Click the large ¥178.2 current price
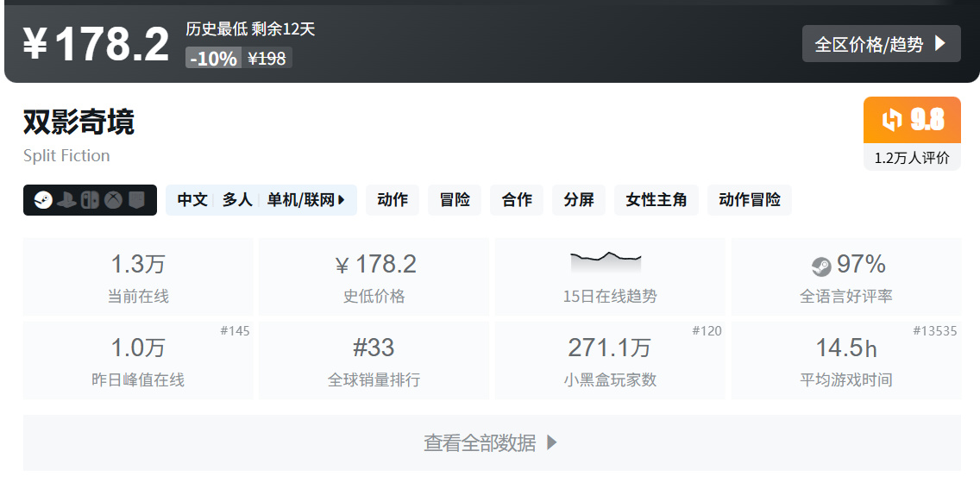Viewport: 980px width, 489px height. [x=97, y=44]
